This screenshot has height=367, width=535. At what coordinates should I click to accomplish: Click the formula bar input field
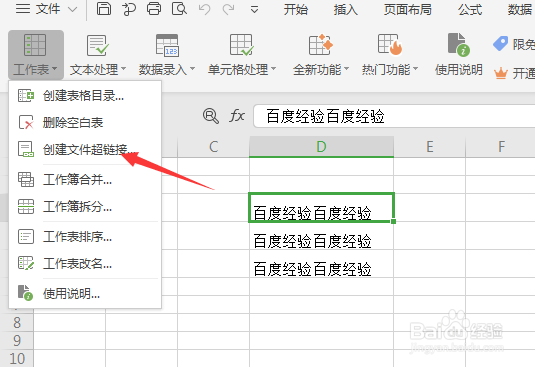click(394, 116)
